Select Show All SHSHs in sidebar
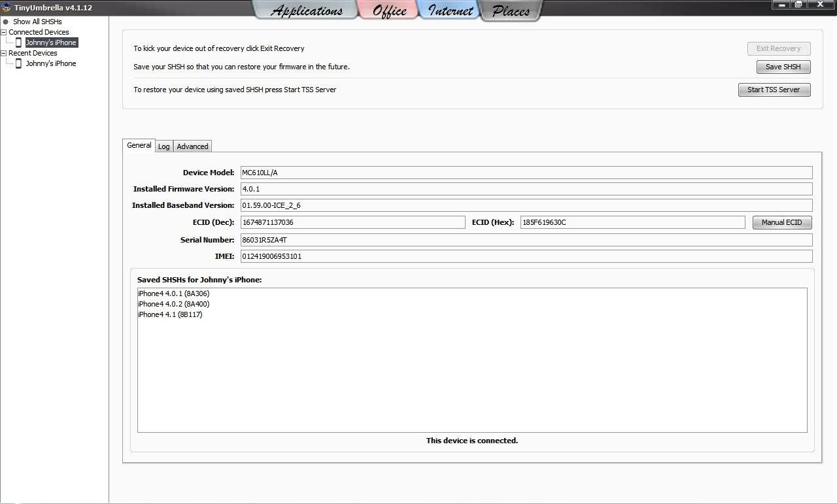This screenshot has width=837, height=504. [37, 22]
